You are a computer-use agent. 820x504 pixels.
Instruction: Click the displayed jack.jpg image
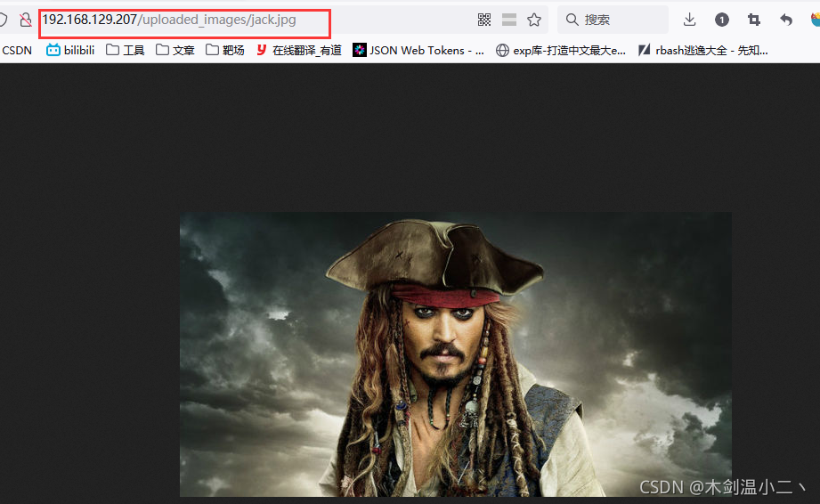(456, 354)
